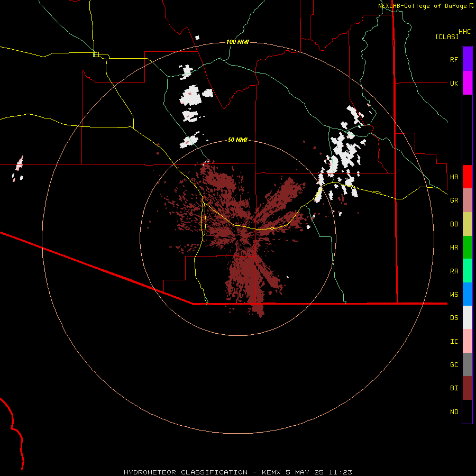Click the BI legend label
Screen dimensions: 476x476
454,388
